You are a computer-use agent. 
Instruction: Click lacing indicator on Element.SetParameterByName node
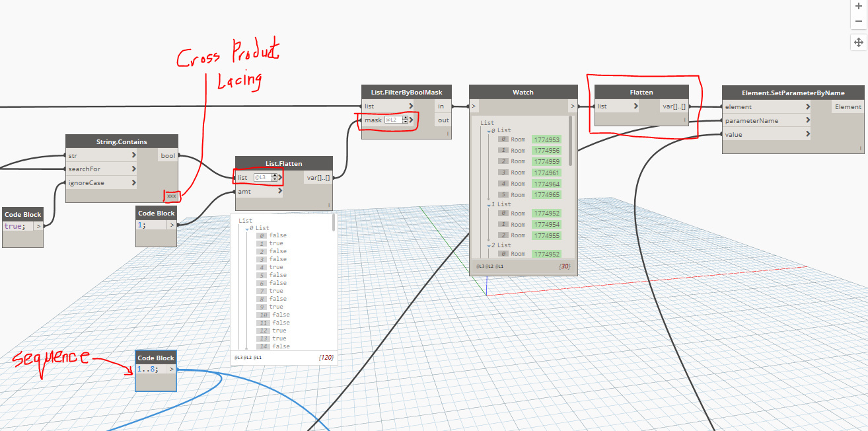click(861, 148)
